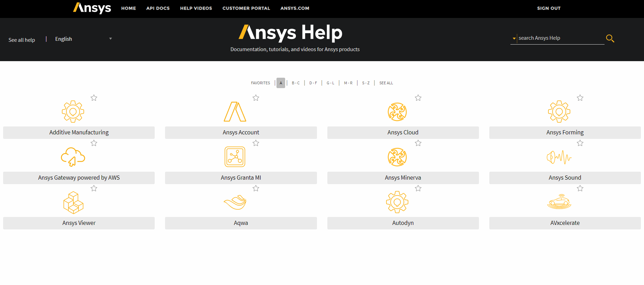Favorite Ansys Cloud with its star
Viewport: 644px width, 285px height.
418,98
